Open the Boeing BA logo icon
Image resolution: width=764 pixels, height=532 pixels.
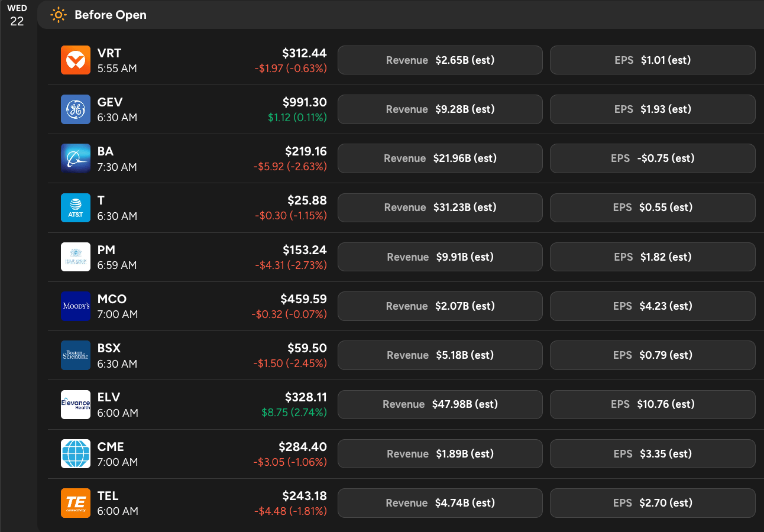76,158
